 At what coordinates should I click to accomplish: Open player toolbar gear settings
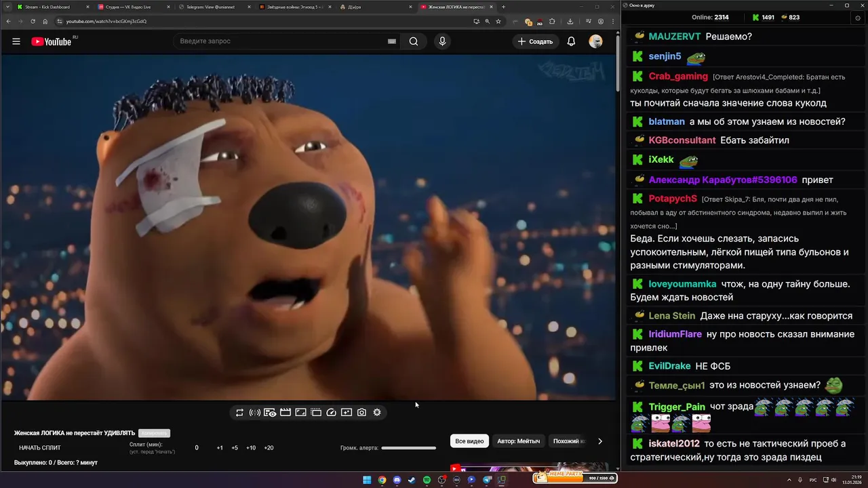[x=377, y=412]
